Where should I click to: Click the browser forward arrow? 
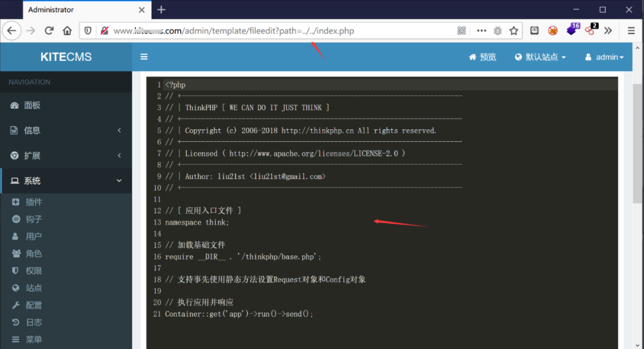point(31,31)
